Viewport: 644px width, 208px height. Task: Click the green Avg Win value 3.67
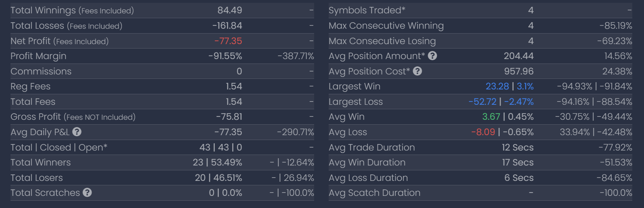pyautogui.click(x=491, y=117)
